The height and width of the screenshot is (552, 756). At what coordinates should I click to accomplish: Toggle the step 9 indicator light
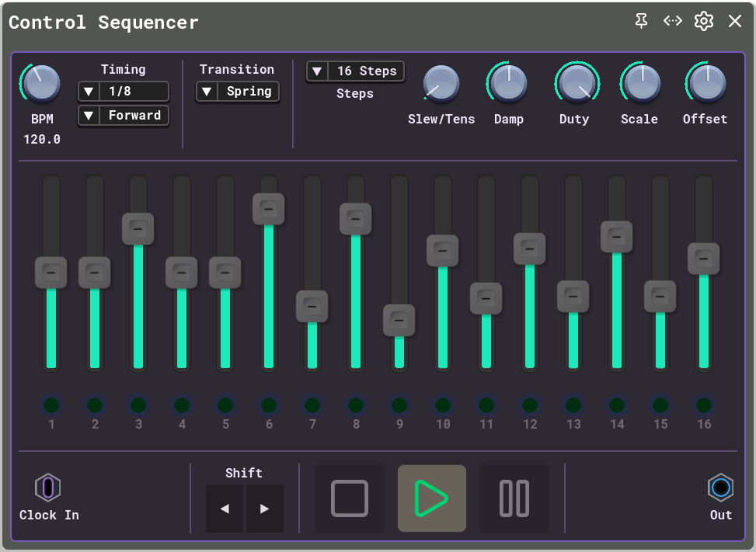pos(399,405)
